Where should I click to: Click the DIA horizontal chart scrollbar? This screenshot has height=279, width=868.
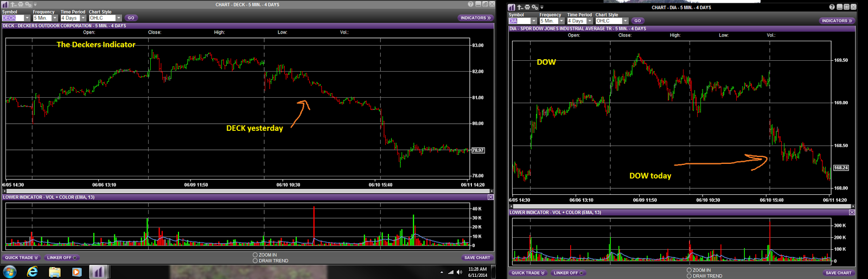coord(681,206)
